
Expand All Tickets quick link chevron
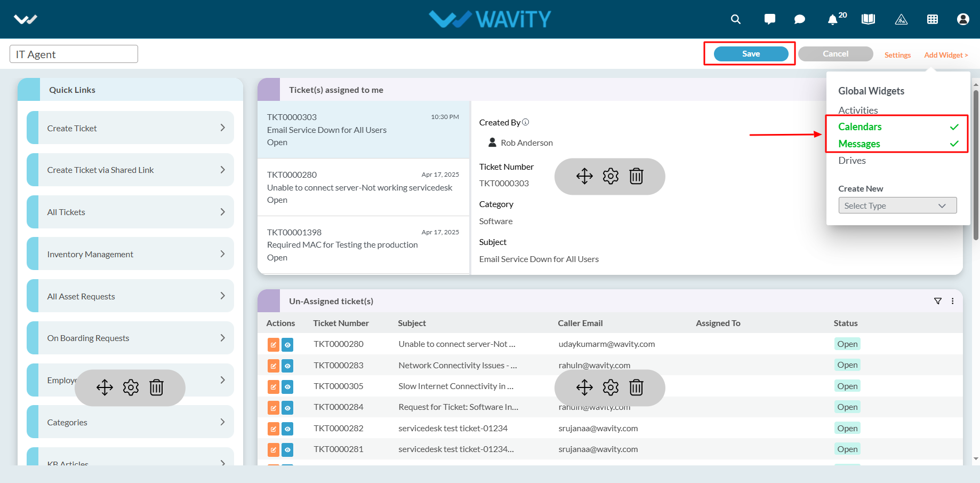point(223,212)
